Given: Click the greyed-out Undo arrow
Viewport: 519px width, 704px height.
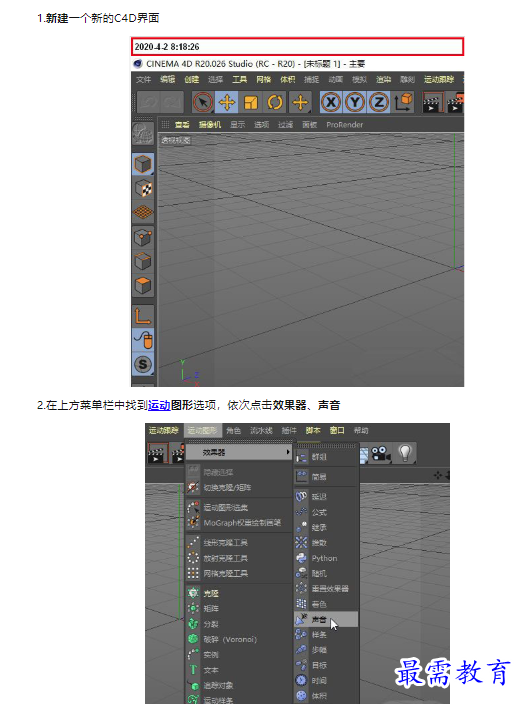Looking at the screenshot, I should 149,103.
